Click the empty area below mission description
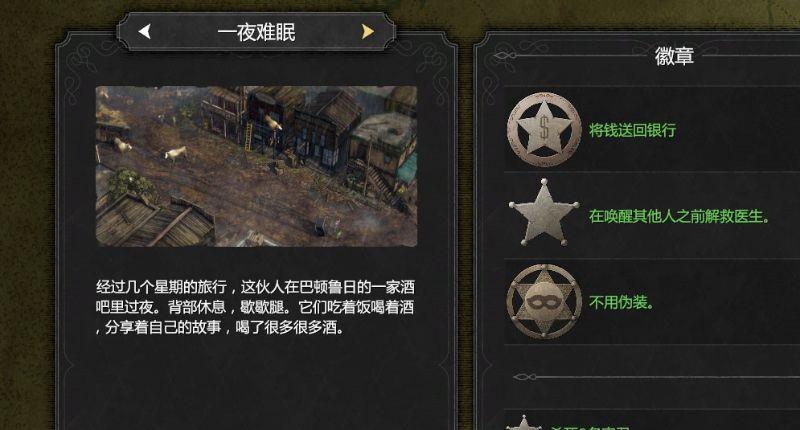 click(257, 383)
